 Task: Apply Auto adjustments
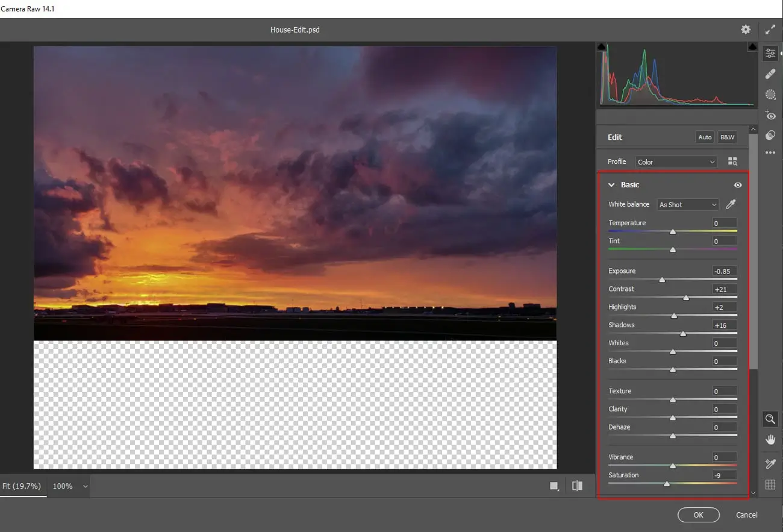(x=705, y=137)
